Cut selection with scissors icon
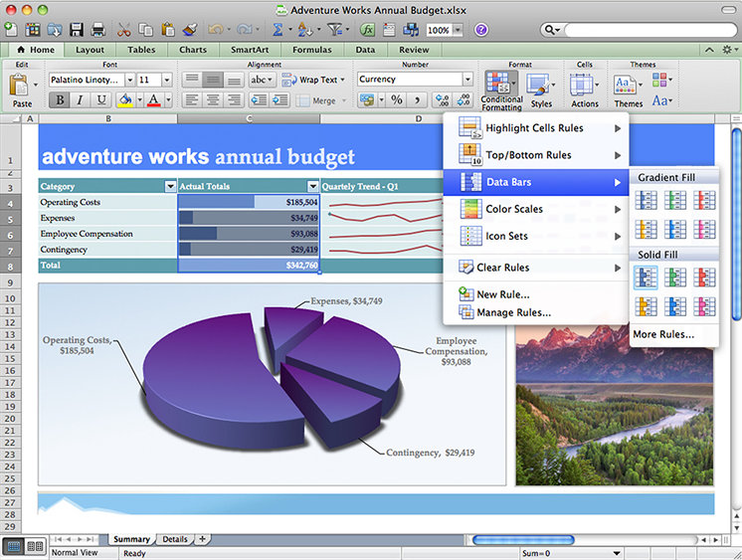Viewport: 742px width, 560px height. click(123, 30)
